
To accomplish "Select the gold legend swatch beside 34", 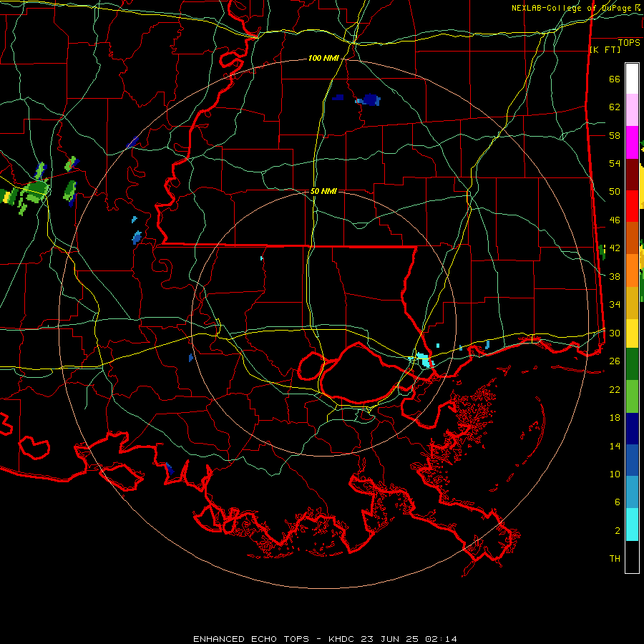I will coord(632,303).
